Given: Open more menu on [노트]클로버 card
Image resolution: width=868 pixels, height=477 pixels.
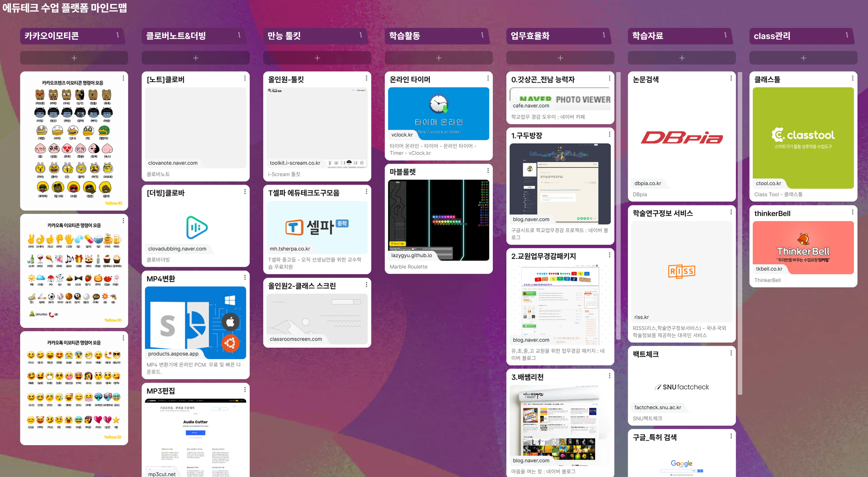Looking at the screenshot, I should tap(245, 78).
